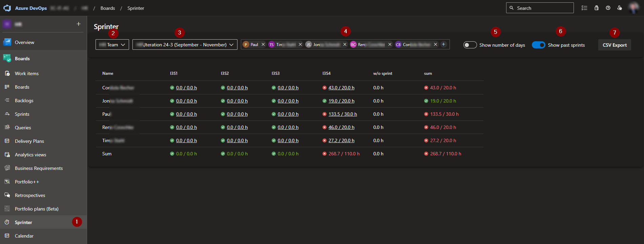Viewport: 644px width, 244px height.
Task: Click the Sum row label
Action: point(107,154)
